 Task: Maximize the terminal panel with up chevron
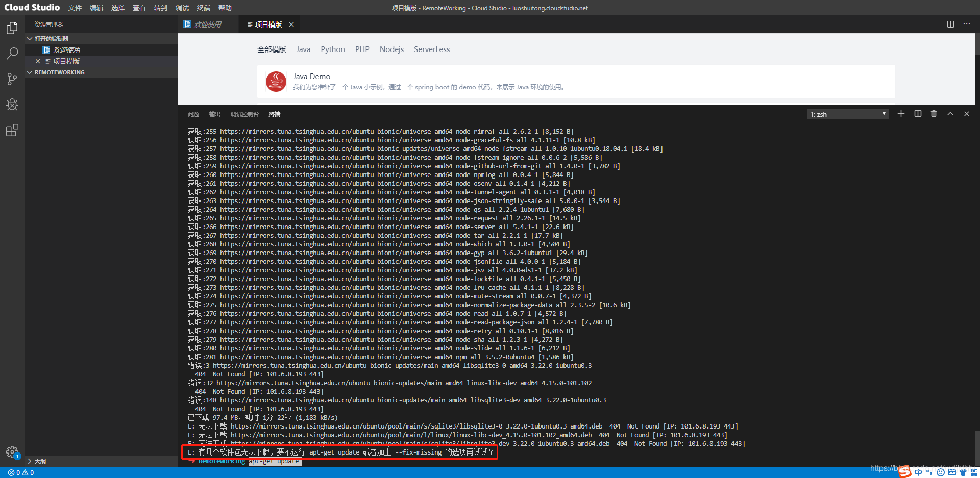point(950,114)
